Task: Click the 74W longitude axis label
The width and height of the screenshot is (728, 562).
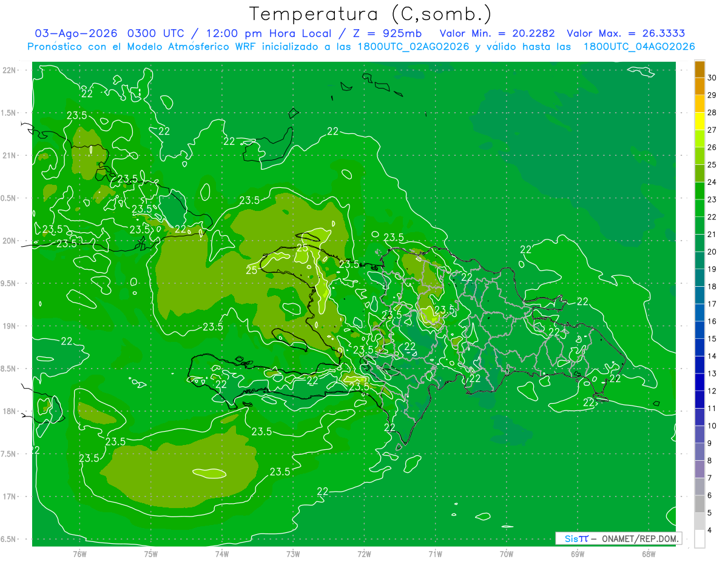Action: click(x=222, y=554)
